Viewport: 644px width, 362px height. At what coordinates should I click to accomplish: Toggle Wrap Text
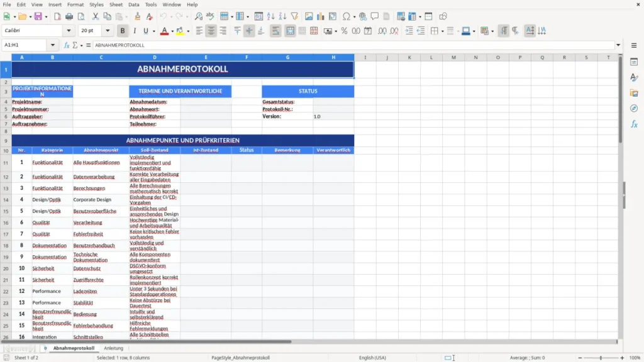tap(275, 31)
